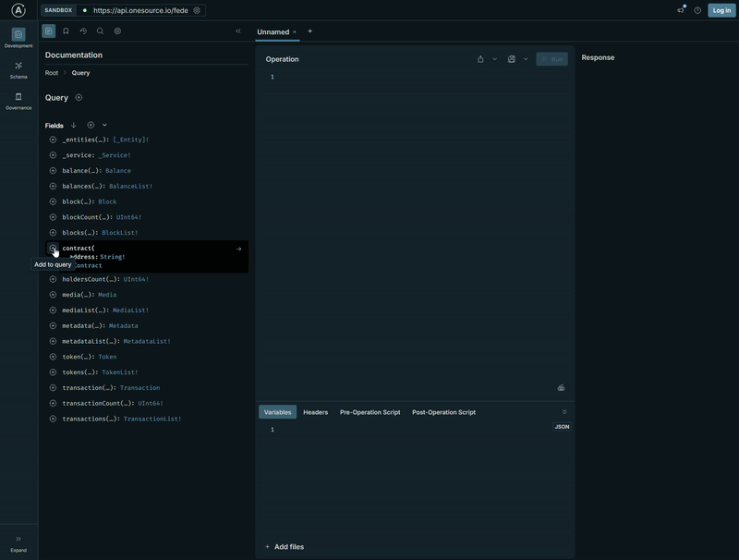This screenshot has height=560, width=739.
Task: Open the dropdown next to the share icon
Action: click(492, 57)
